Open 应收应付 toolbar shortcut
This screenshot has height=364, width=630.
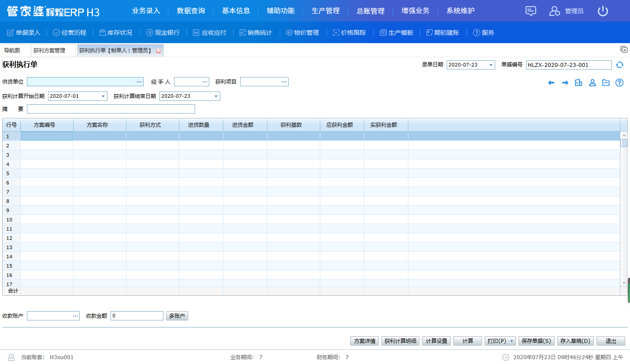[x=210, y=33]
